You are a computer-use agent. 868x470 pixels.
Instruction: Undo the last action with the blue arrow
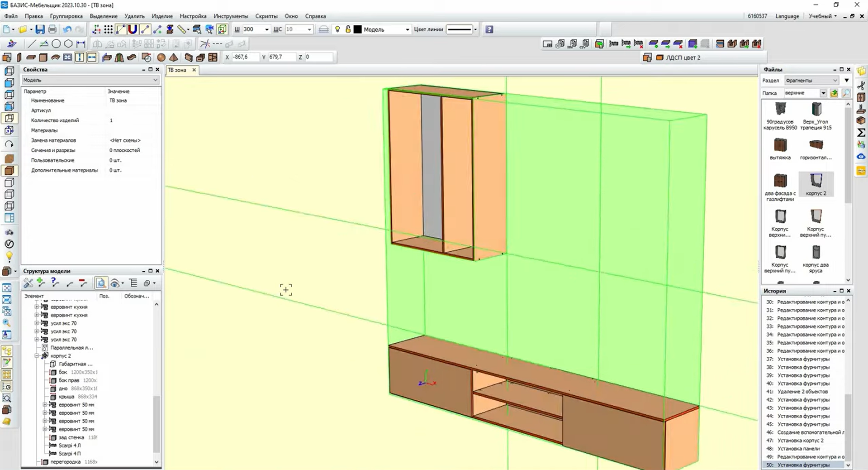point(67,29)
